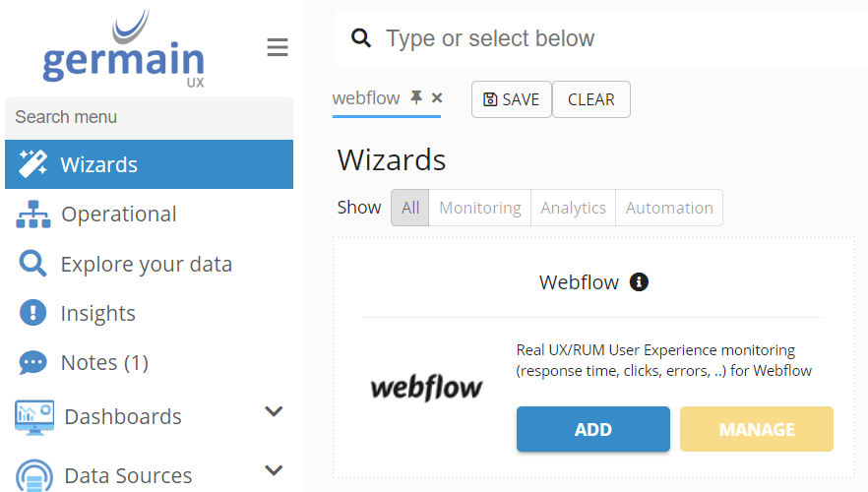Pin the webflow search tag
Screen dimensions: 868x492
[x=416, y=97]
